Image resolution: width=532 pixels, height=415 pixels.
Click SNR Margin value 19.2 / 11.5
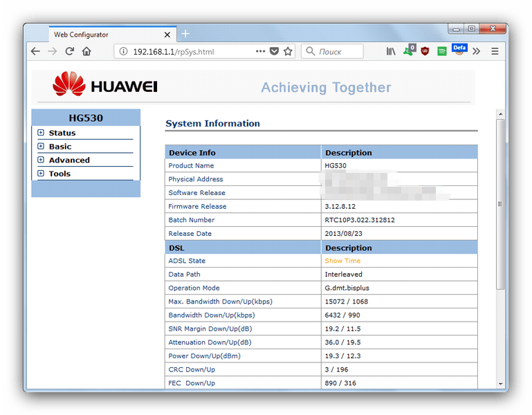(342, 329)
